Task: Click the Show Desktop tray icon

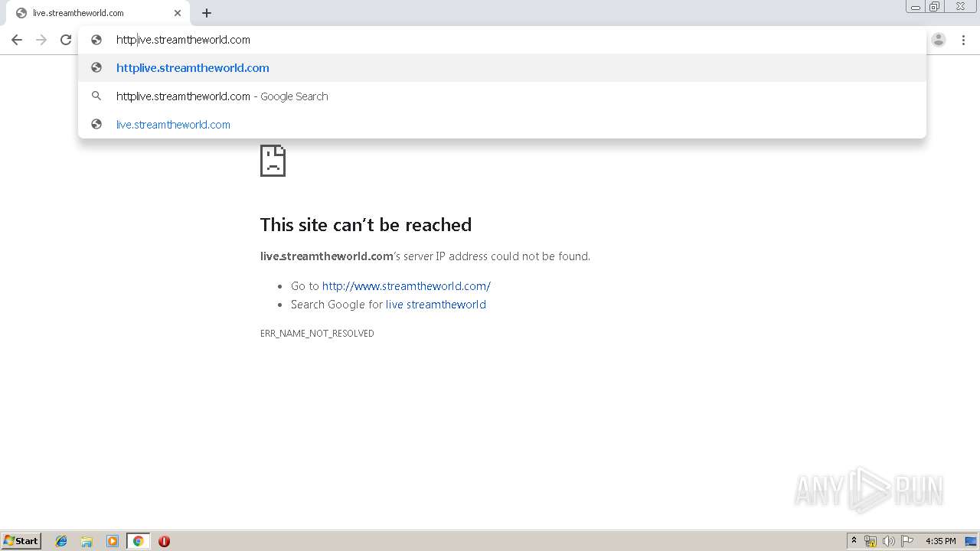Action: [x=971, y=541]
